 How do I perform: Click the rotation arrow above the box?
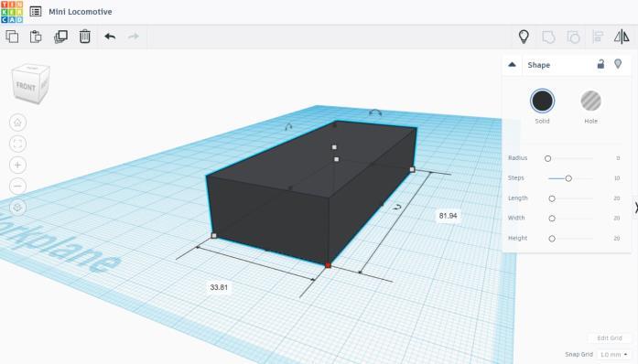375,112
